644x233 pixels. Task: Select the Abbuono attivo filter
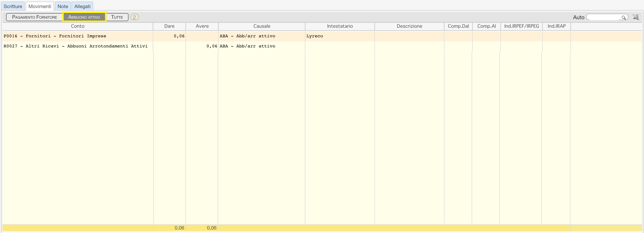[84, 17]
